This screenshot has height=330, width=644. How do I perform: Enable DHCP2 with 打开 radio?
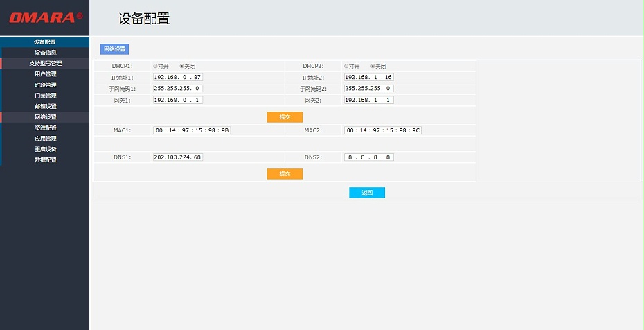tap(346, 66)
